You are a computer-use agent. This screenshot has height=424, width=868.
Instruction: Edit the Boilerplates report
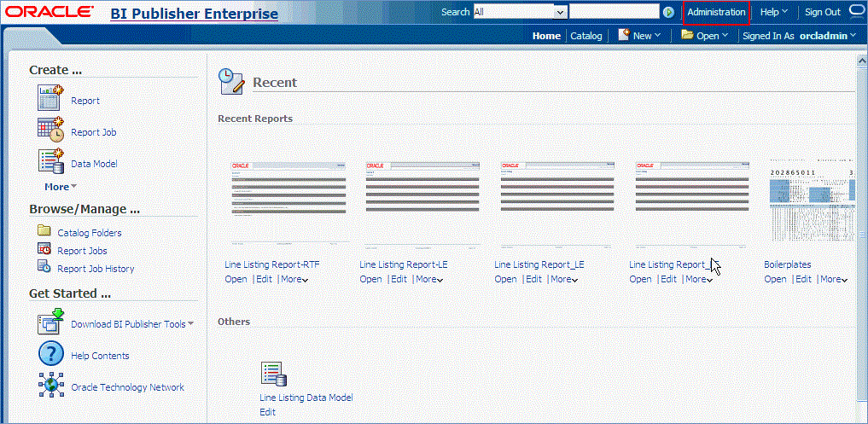(804, 280)
